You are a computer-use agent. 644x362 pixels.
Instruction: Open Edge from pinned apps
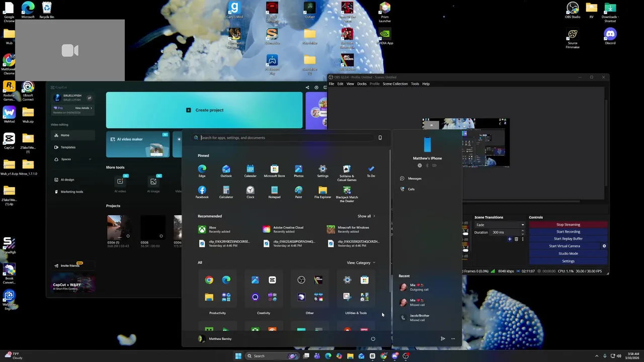(x=202, y=171)
